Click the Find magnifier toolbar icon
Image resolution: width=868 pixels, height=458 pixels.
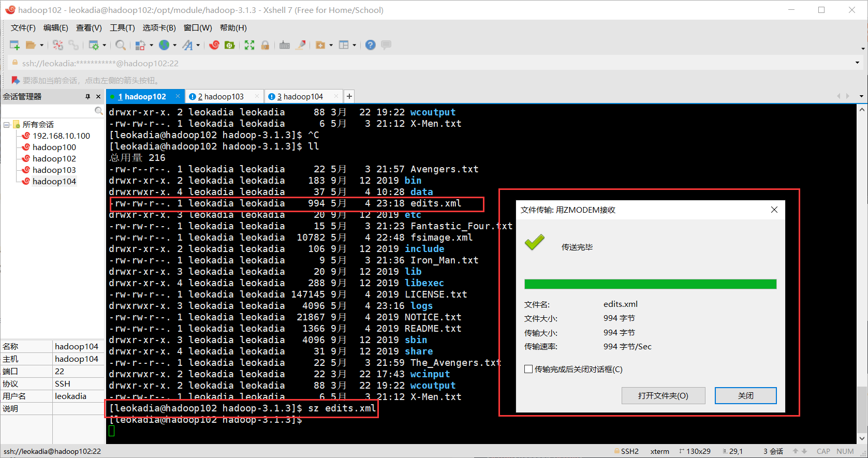[x=121, y=45]
